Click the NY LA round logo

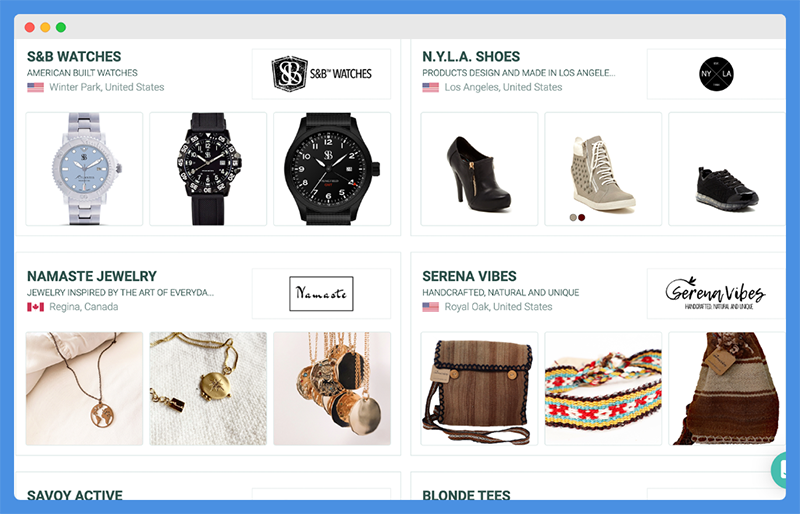point(716,74)
